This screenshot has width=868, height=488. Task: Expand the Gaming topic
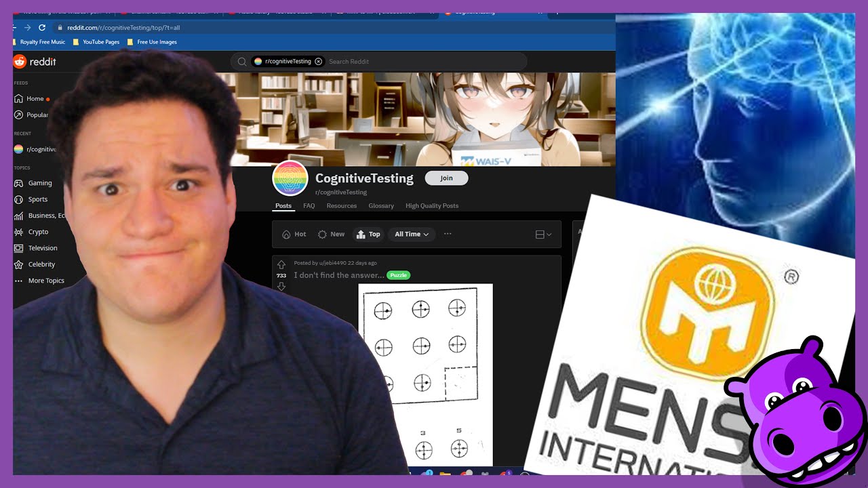(x=34, y=183)
